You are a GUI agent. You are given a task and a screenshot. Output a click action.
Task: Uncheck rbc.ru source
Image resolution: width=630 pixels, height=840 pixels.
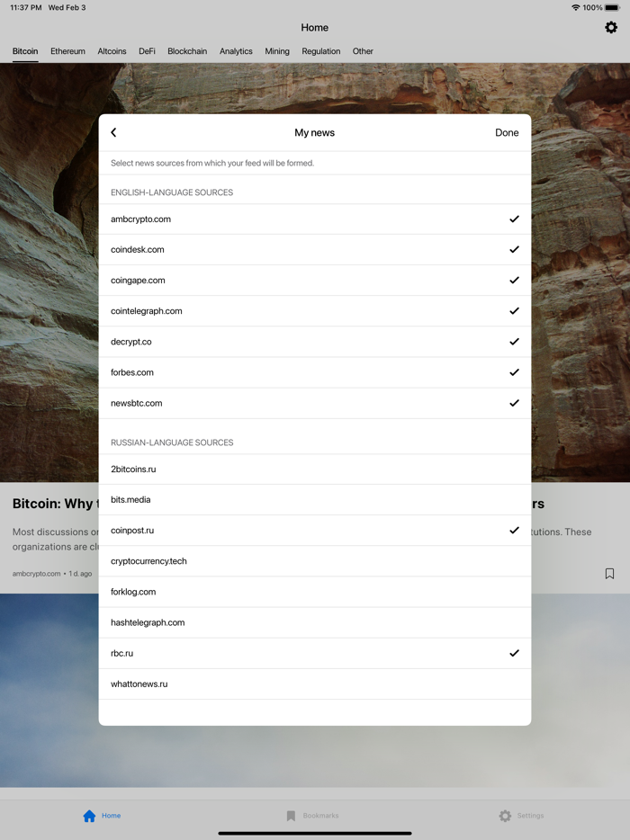315,653
